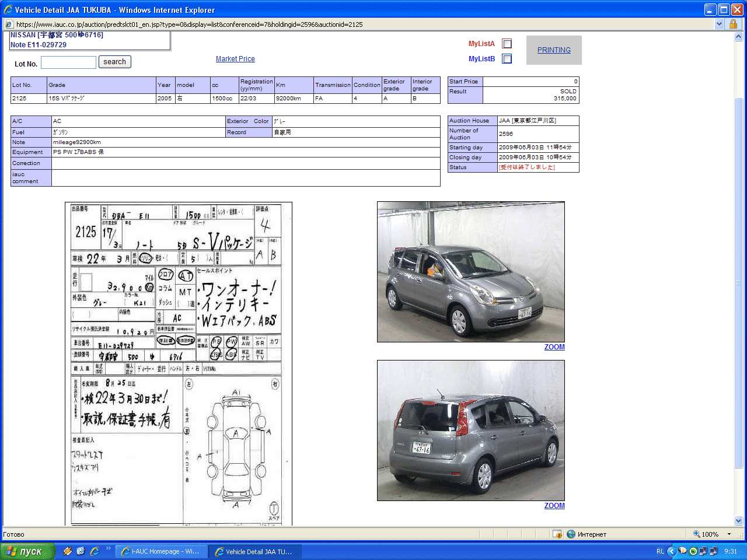Click the Transmission cell FA
The image size is (747, 560).
coord(333,99)
